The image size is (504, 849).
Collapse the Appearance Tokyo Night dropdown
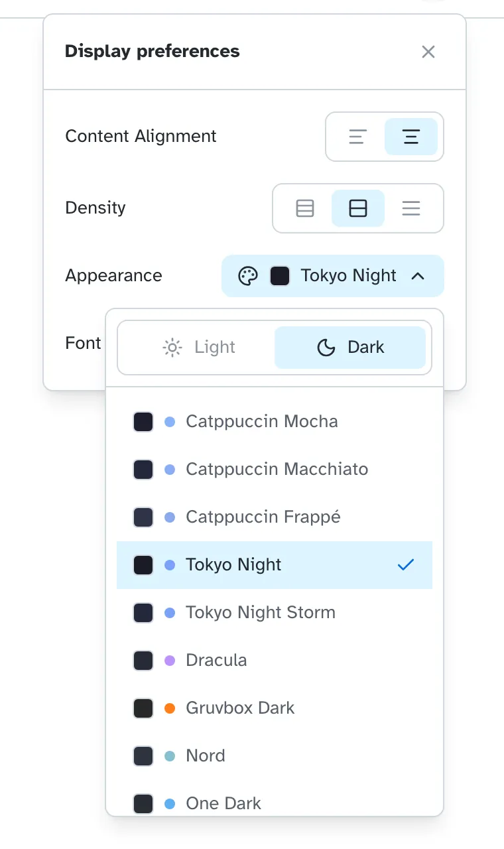pos(333,276)
